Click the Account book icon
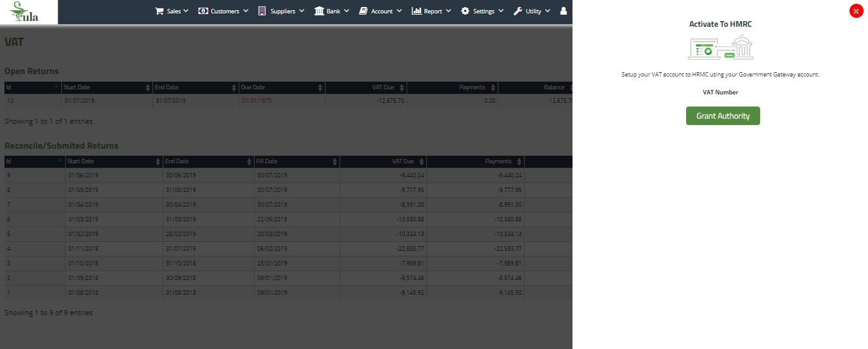 (x=363, y=11)
